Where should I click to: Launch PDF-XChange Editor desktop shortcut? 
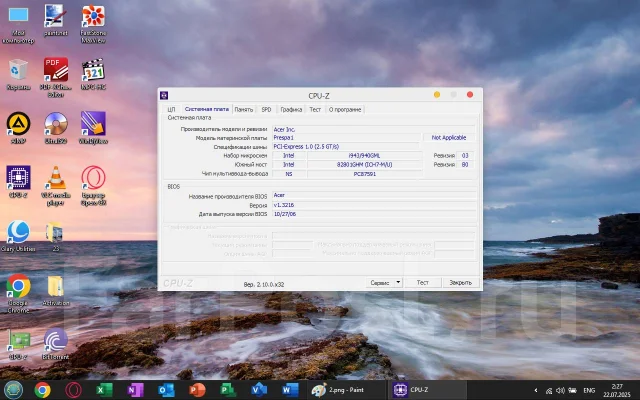[56, 78]
